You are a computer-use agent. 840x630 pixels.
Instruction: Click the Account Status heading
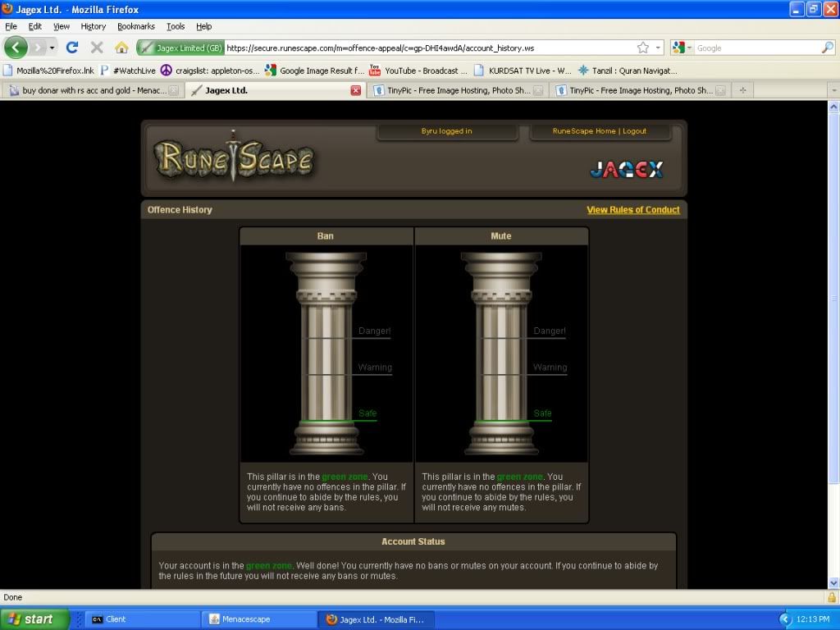413,541
